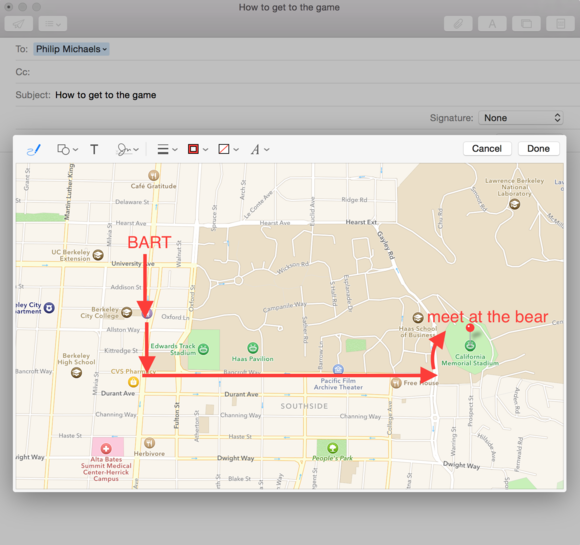The height and width of the screenshot is (545, 580).
Task: Click the Berkeley City College pin
Action: coord(127,313)
